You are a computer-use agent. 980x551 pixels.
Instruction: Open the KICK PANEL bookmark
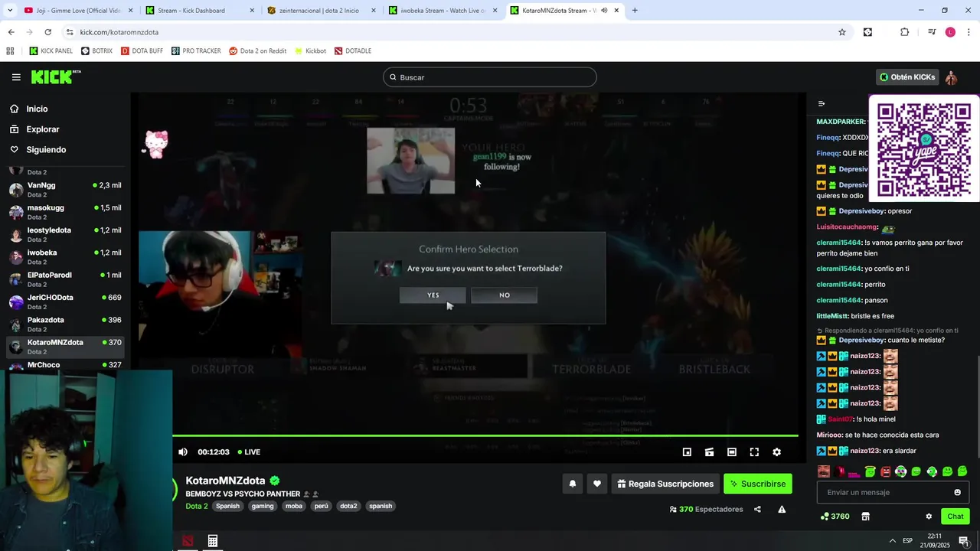[x=51, y=51]
